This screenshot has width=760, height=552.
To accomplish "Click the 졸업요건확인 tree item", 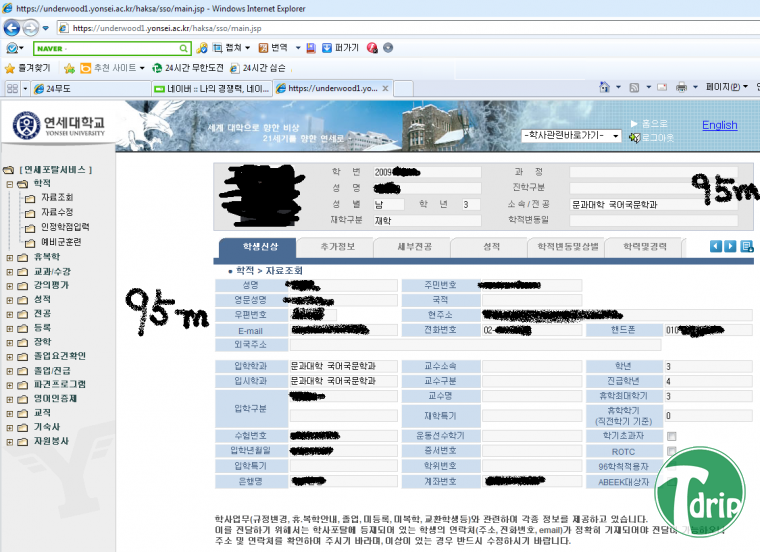I will pyautogui.click(x=60, y=356).
